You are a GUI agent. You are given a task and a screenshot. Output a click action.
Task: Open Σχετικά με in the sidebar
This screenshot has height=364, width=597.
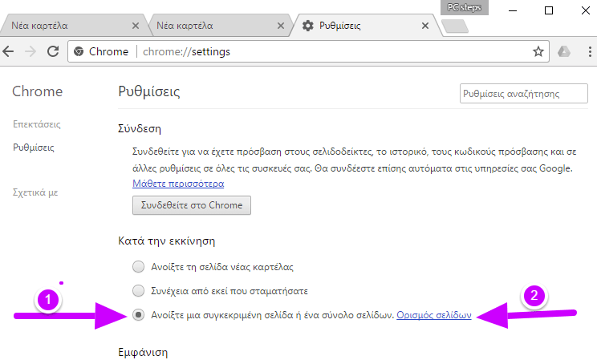(35, 192)
